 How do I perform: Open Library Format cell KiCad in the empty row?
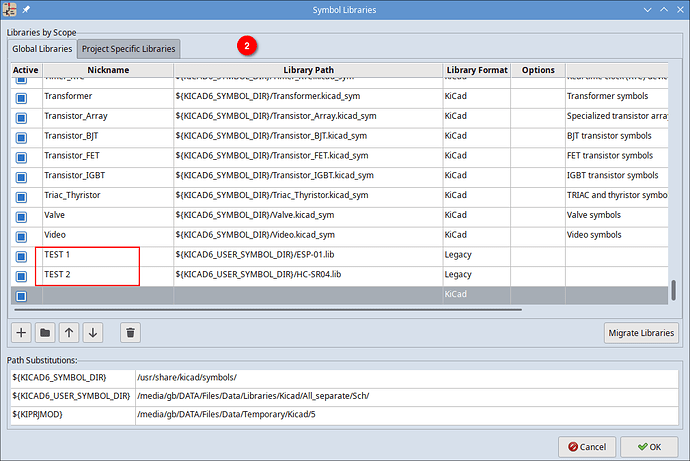tap(477, 295)
